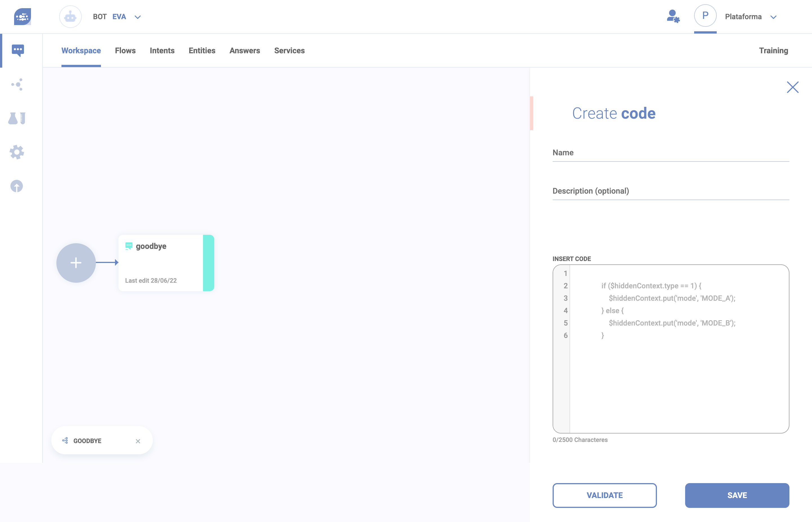Click the plus button to add a flow cell
The height and width of the screenshot is (522, 812).
coord(76,263)
